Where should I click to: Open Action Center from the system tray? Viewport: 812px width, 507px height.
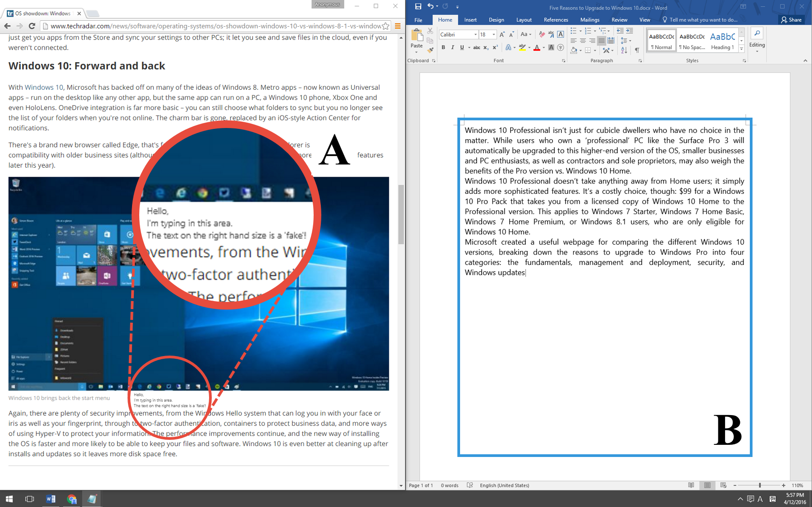750,499
